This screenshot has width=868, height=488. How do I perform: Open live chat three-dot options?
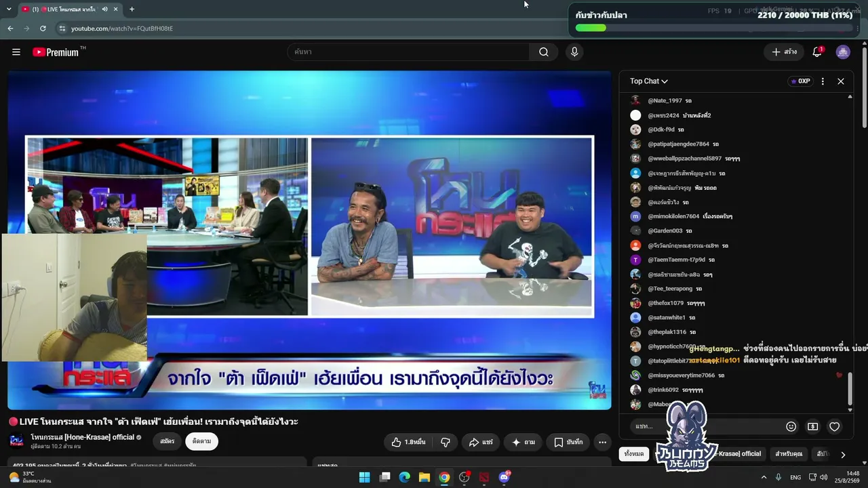tap(823, 81)
